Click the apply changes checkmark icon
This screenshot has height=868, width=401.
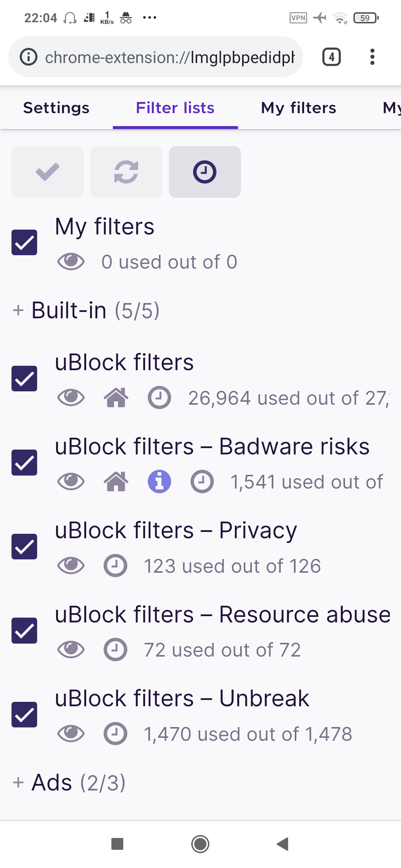coord(48,172)
